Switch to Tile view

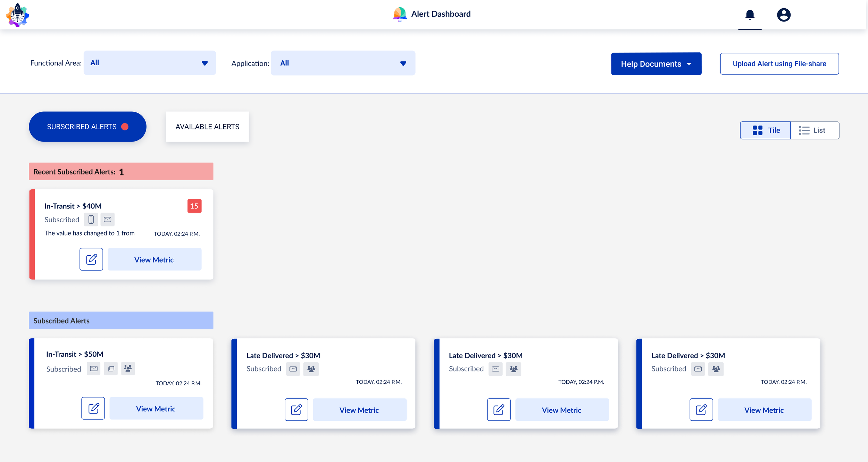pos(765,130)
